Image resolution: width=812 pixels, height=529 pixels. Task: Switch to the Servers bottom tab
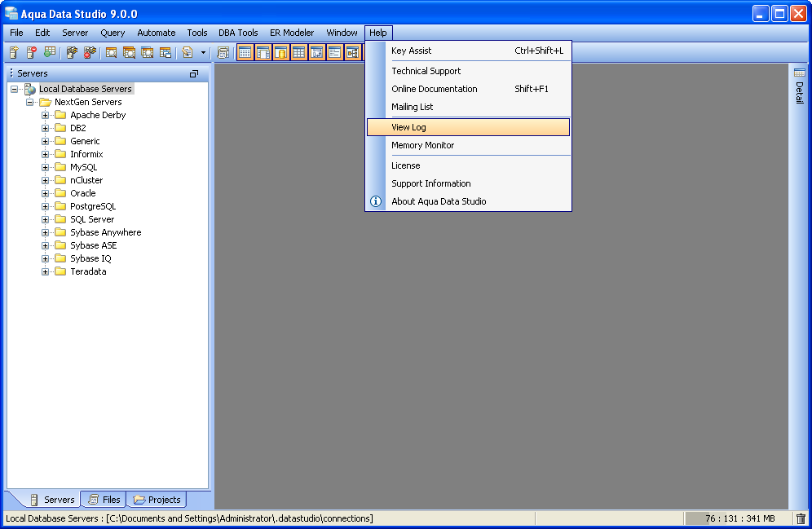point(52,500)
